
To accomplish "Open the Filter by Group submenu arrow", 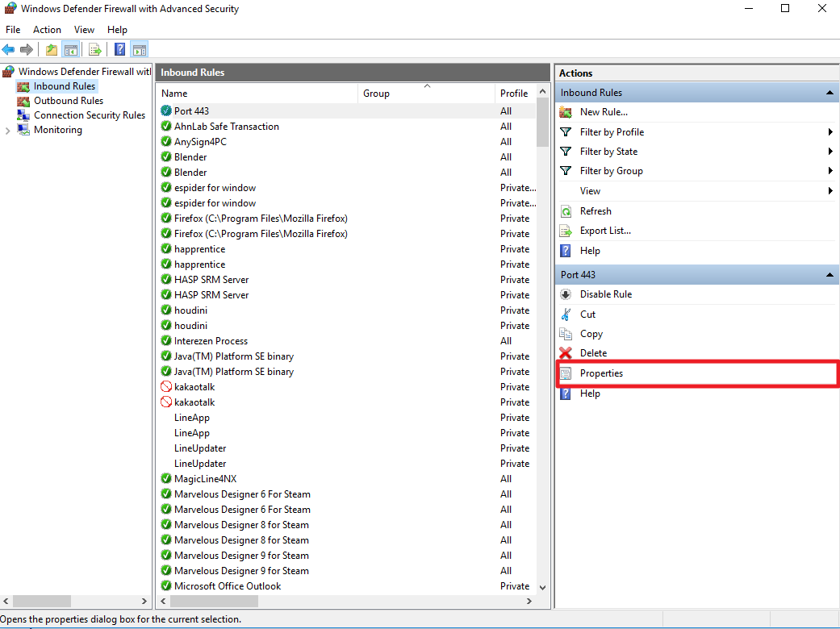I will coord(830,171).
